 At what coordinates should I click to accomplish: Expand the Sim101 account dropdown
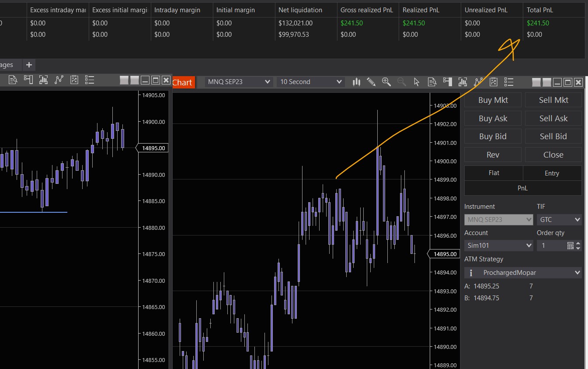pos(498,246)
